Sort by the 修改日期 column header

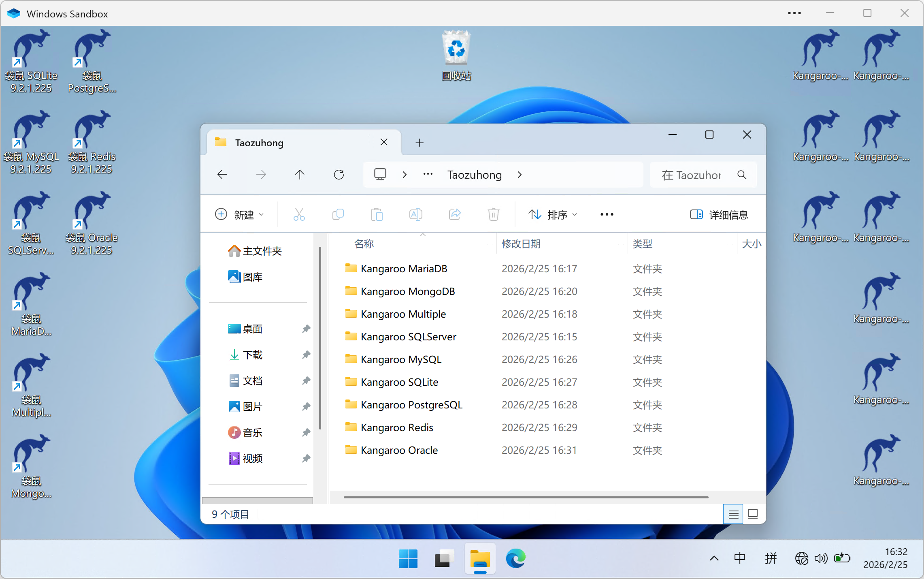pyautogui.click(x=521, y=244)
